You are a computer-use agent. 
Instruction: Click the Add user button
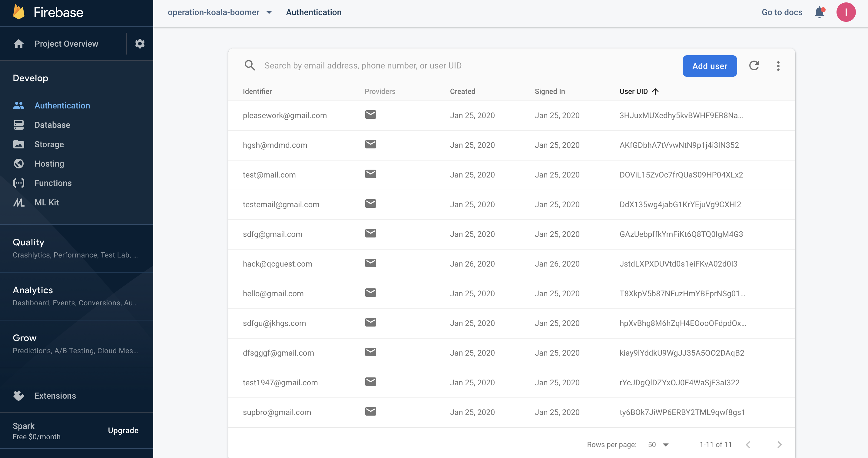pyautogui.click(x=709, y=66)
